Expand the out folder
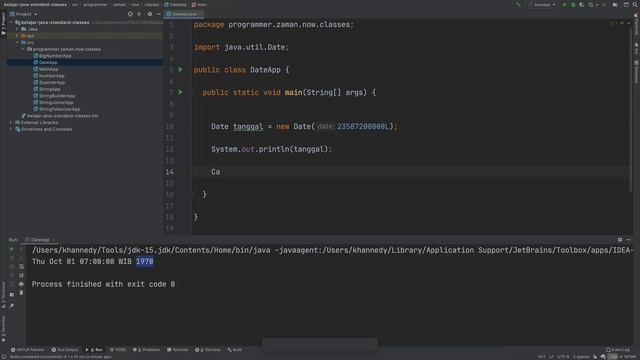This screenshot has width=640, height=360. tap(17, 36)
